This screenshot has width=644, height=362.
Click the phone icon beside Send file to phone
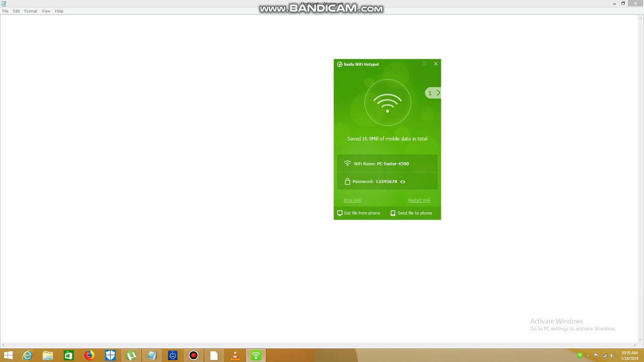[393, 213]
